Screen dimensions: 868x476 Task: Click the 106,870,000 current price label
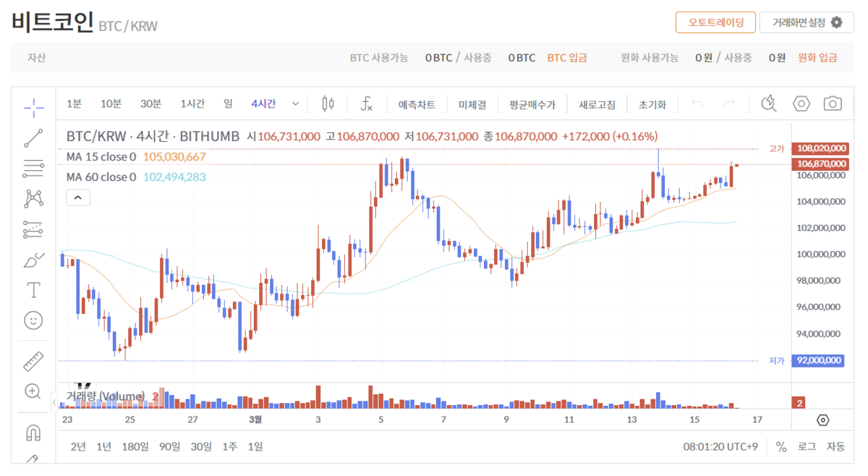click(821, 163)
